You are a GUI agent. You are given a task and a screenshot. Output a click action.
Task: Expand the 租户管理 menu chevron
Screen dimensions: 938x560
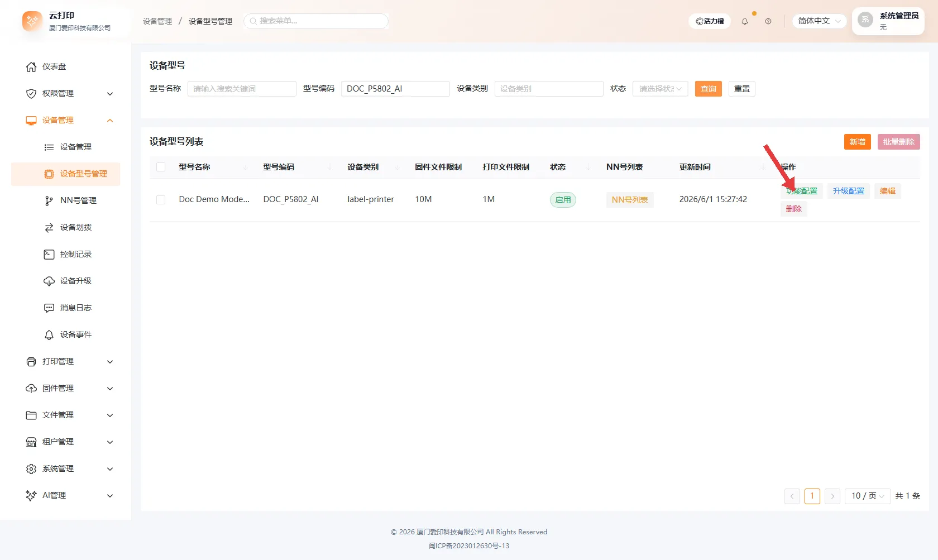point(110,442)
